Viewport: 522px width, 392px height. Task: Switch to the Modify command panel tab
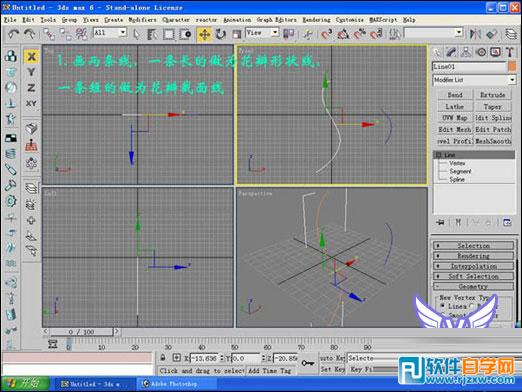[451, 52]
